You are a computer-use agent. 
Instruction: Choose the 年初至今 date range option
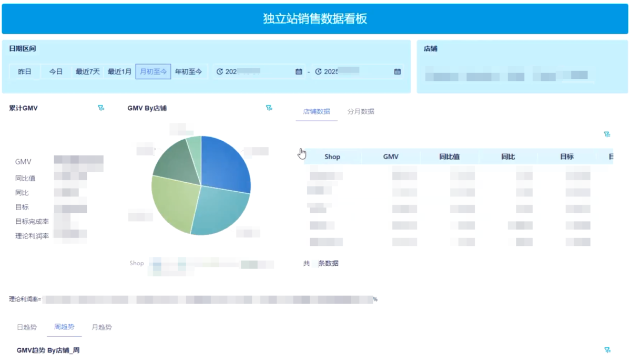[188, 72]
